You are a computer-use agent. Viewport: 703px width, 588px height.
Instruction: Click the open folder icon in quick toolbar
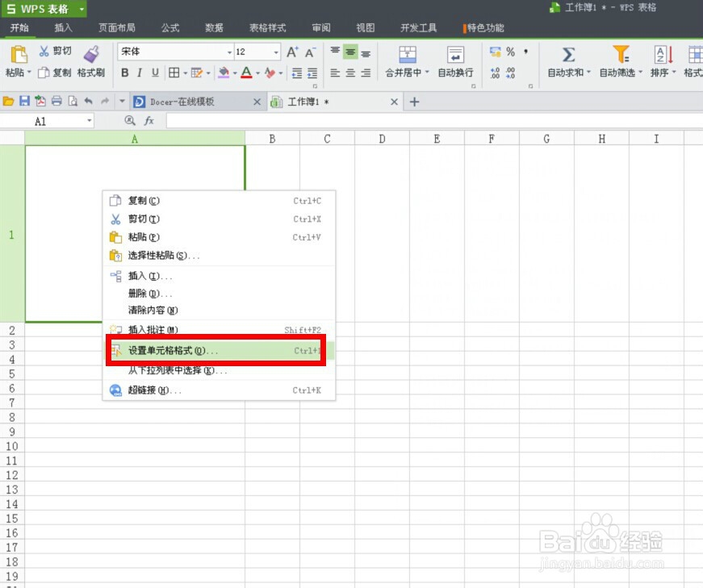(x=8, y=102)
